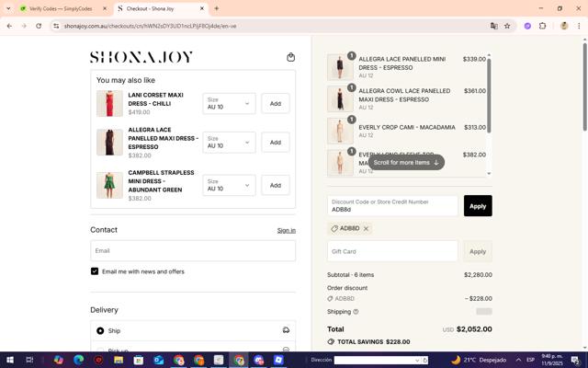Open the notification center icon
The height and width of the screenshot is (368, 588).
click(x=575, y=361)
